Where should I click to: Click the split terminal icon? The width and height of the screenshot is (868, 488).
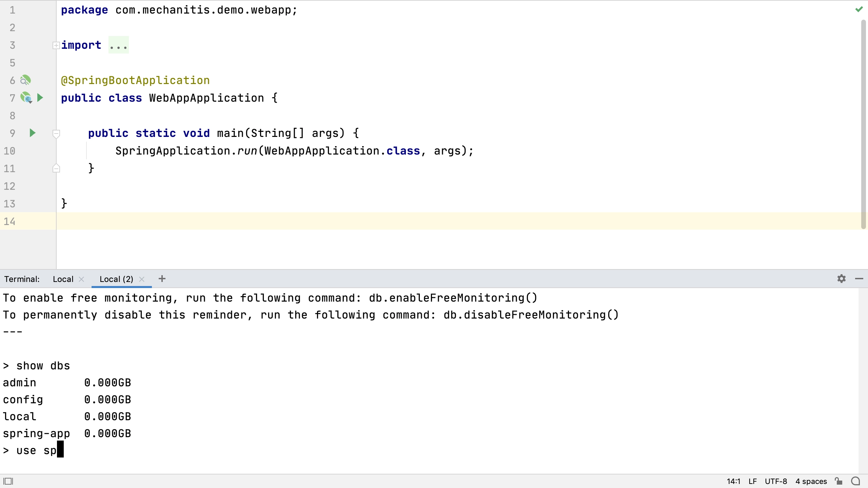(x=8, y=481)
